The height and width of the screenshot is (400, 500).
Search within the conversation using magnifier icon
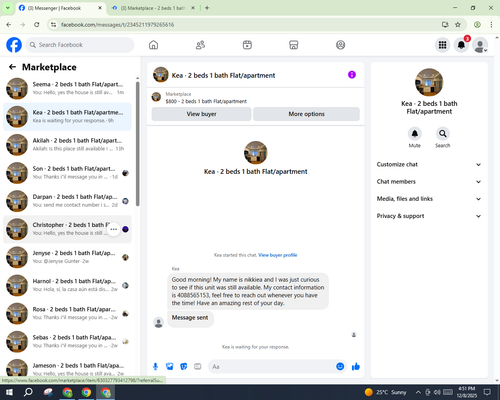click(443, 134)
